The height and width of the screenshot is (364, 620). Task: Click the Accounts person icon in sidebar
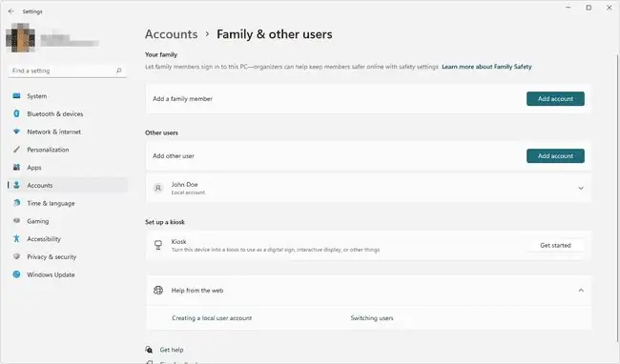tap(16, 185)
